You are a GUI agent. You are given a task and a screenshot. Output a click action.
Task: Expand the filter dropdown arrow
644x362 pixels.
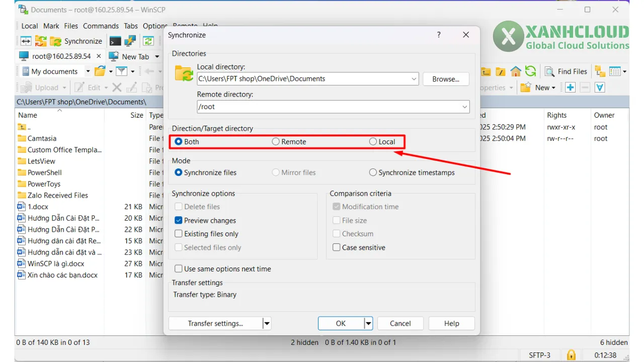(x=132, y=71)
